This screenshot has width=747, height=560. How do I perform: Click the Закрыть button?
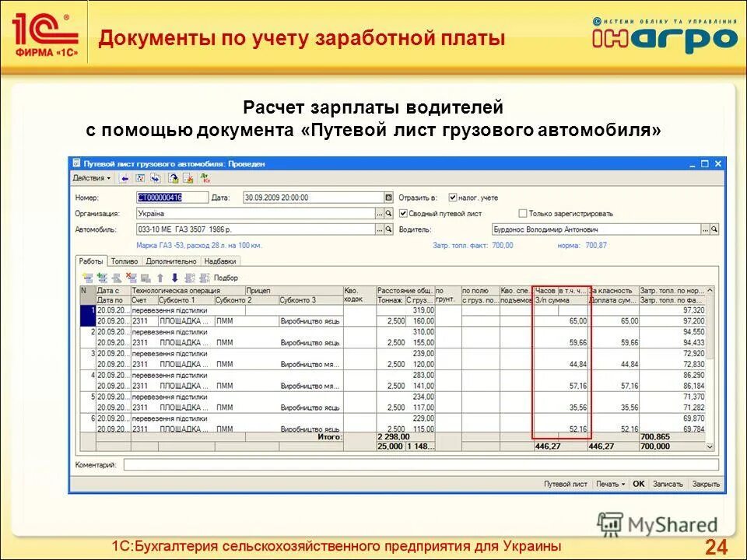click(x=706, y=484)
